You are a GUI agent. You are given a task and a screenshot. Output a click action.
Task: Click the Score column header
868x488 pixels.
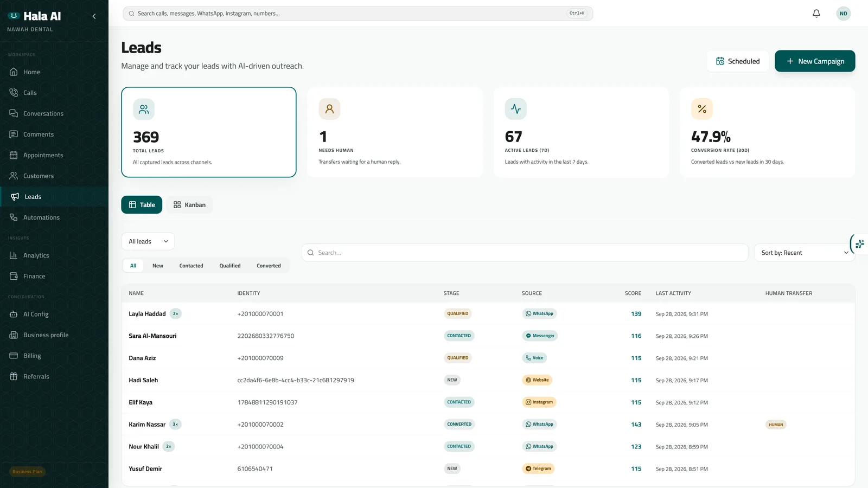[x=633, y=293]
